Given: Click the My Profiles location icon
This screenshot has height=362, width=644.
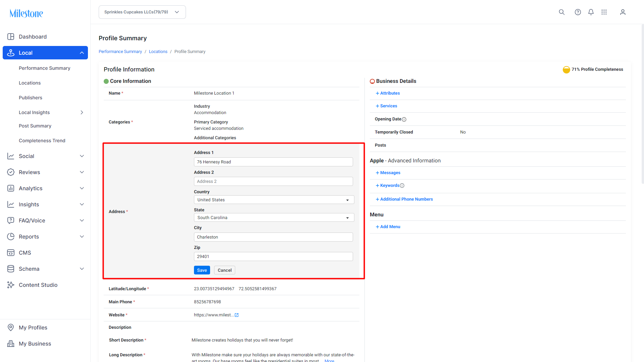Looking at the screenshot, I should pyautogui.click(x=11, y=327).
